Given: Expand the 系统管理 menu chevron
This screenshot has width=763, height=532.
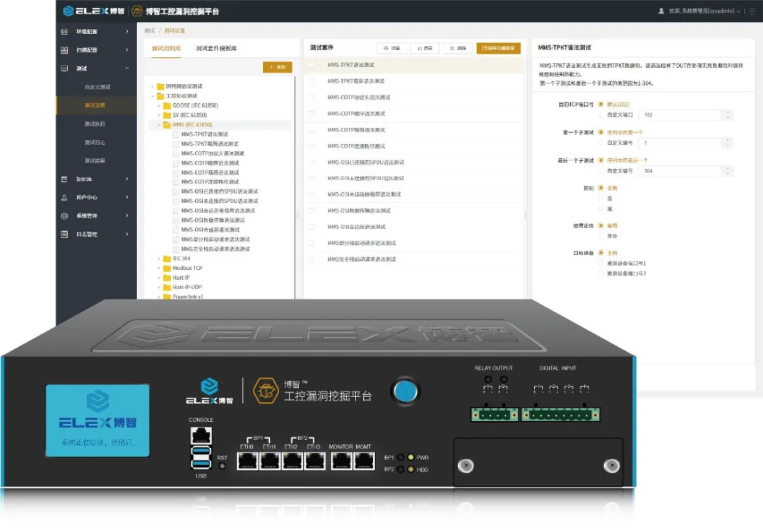Looking at the screenshot, I should coord(127,215).
